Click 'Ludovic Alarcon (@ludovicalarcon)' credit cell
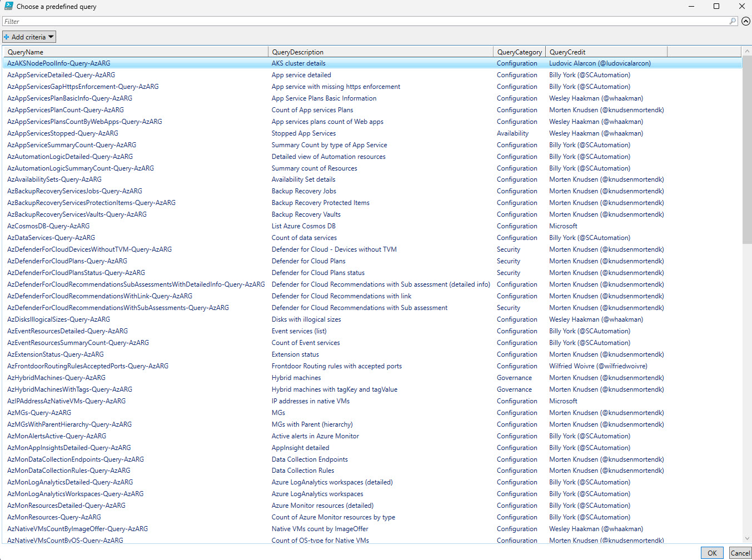752x560 pixels. pos(600,63)
